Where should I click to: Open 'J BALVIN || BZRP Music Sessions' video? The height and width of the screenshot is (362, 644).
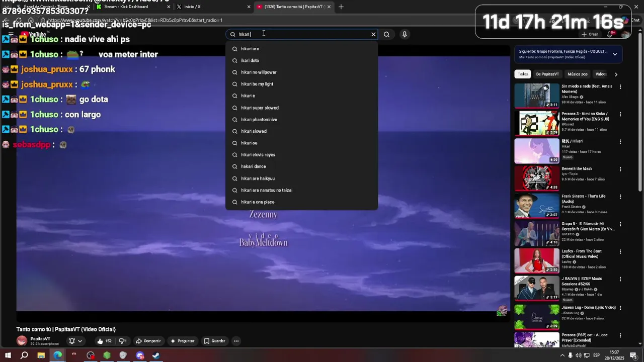(x=537, y=288)
